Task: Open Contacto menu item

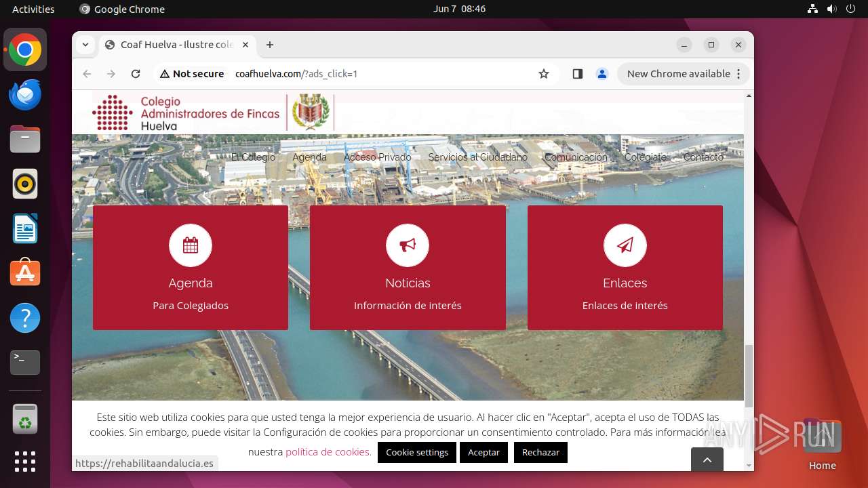Action: pyautogui.click(x=703, y=157)
